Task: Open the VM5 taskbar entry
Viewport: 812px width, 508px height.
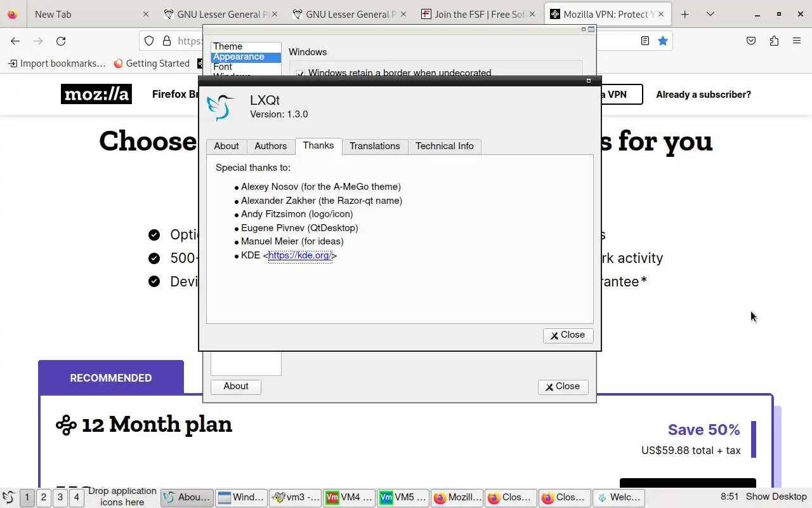Action: [403, 497]
